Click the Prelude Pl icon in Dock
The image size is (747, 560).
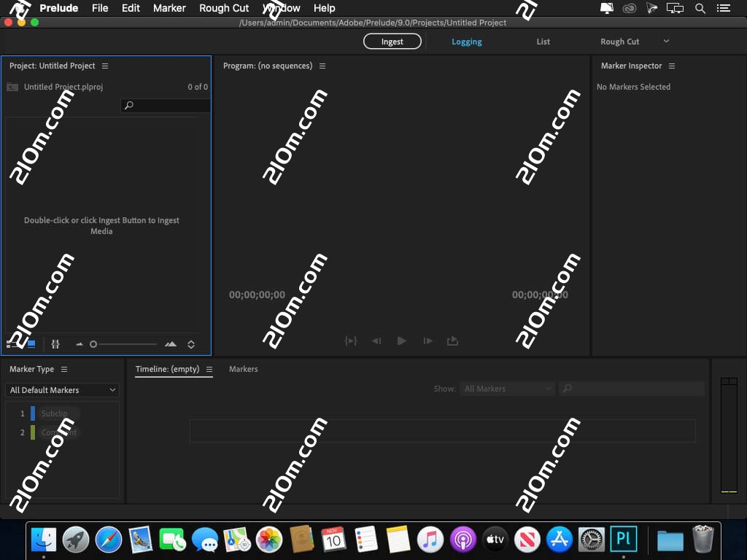[x=624, y=538]
